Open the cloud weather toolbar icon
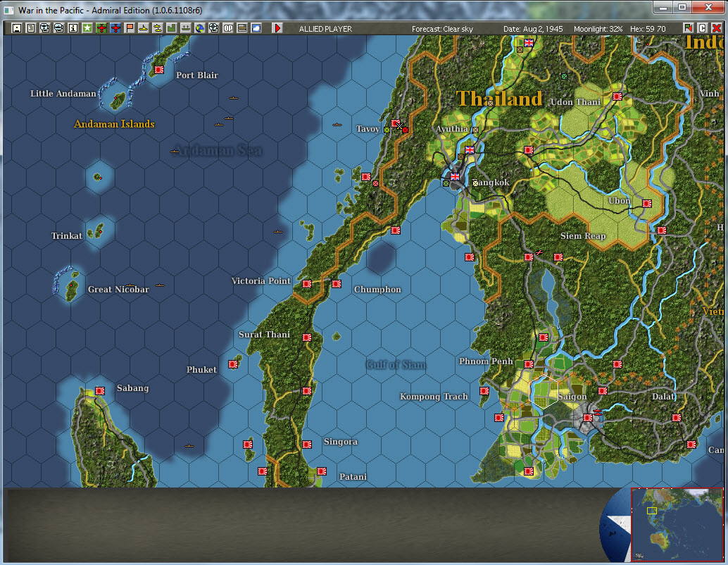This screenshot has width=728, height=565. (x=256, y=28)
